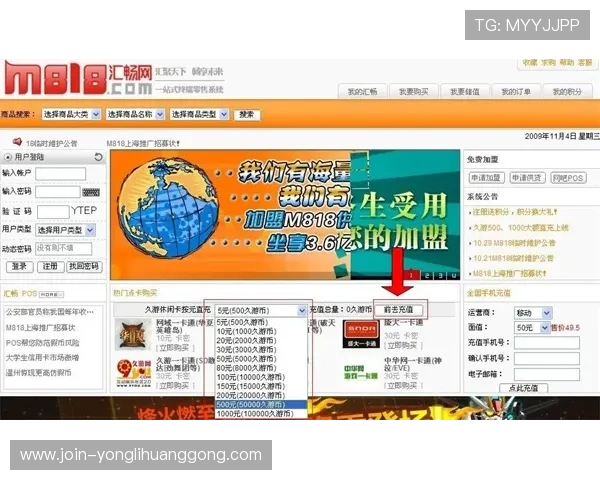Switch banner to slide 2
The width and height of the screenshot is (600, 480).
pos(427,275)
